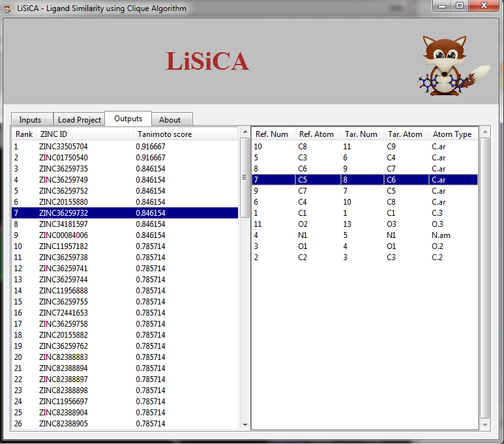Select ligand ZINC00084006 in results list

point(63,235)
